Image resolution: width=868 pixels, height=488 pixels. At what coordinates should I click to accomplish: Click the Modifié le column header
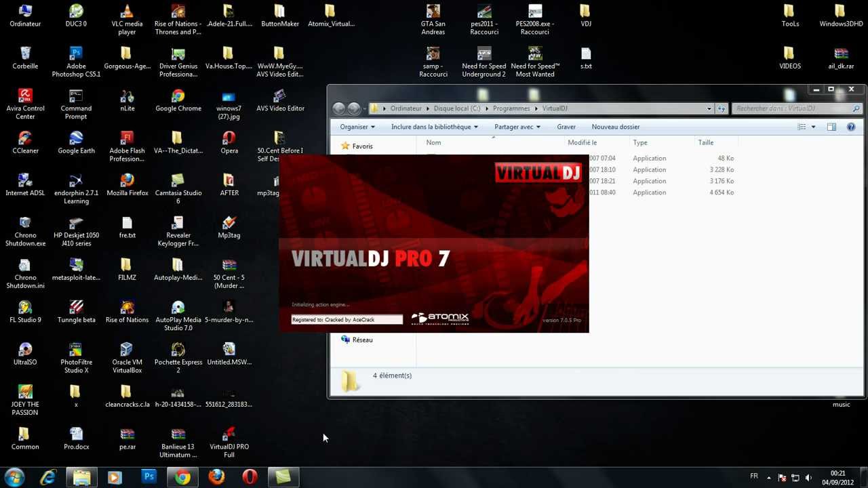point(583,142)
